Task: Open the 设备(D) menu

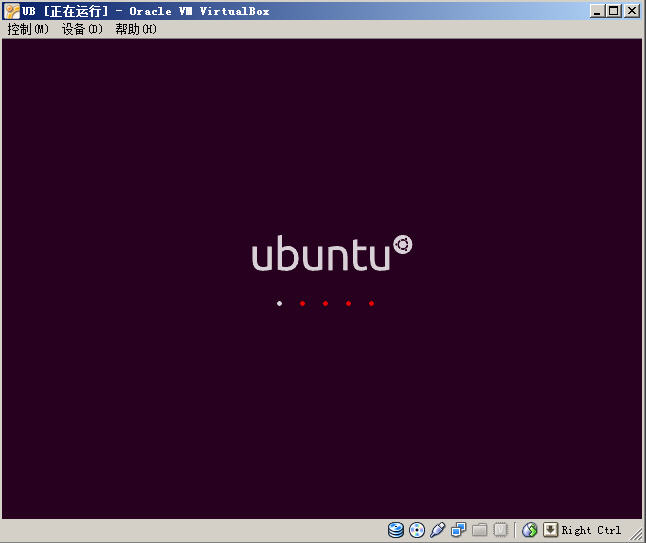Action: click(x=82, y=29)
